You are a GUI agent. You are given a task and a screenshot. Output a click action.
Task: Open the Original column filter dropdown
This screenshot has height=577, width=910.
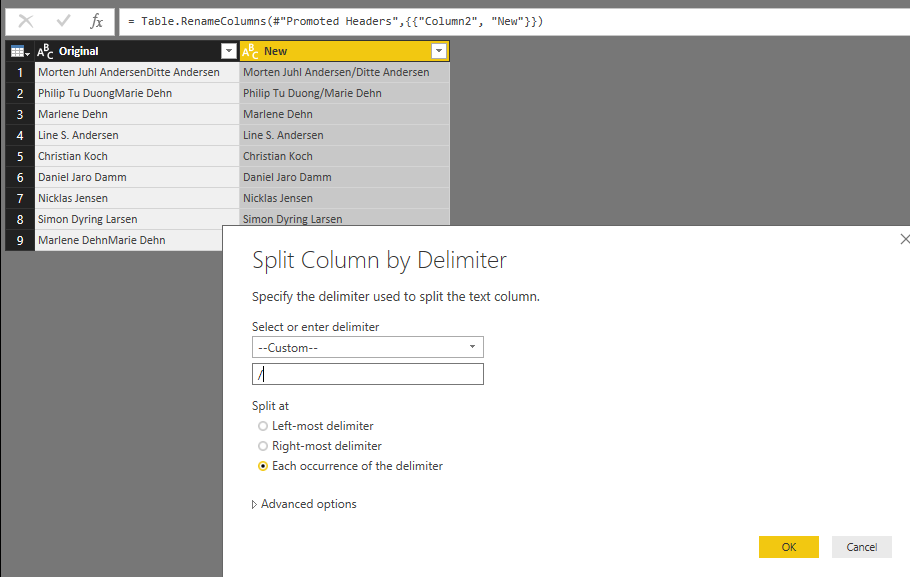229,51
